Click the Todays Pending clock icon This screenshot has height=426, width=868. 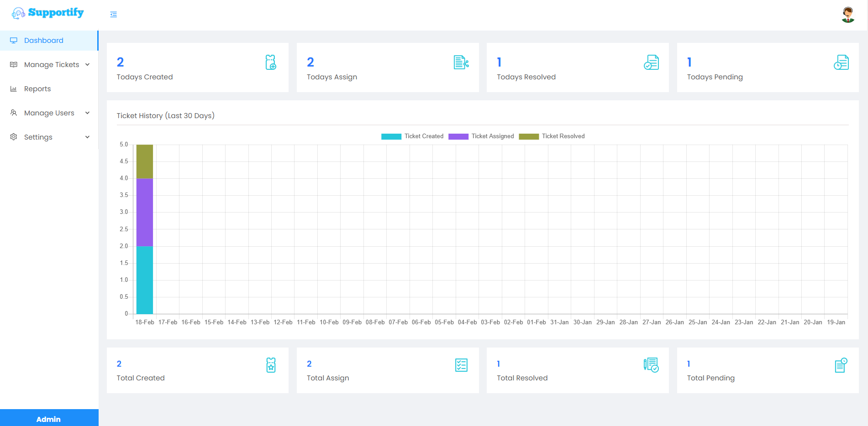(x=841, y=62)
